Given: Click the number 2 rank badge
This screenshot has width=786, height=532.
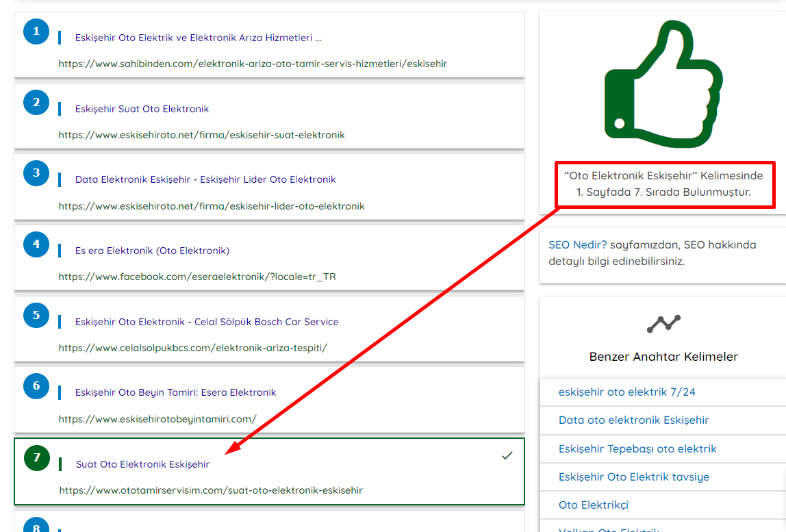Looking at the screenshot, I should point(36,102).
